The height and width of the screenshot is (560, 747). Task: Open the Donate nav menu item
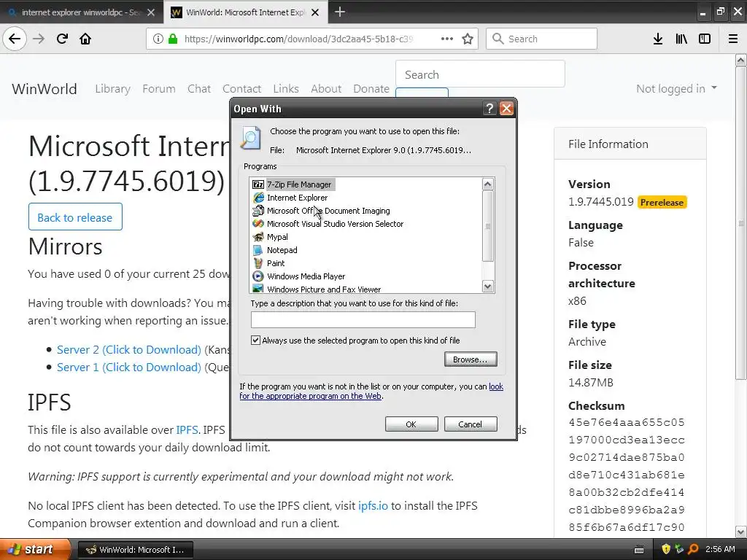(x=371, y=88)
